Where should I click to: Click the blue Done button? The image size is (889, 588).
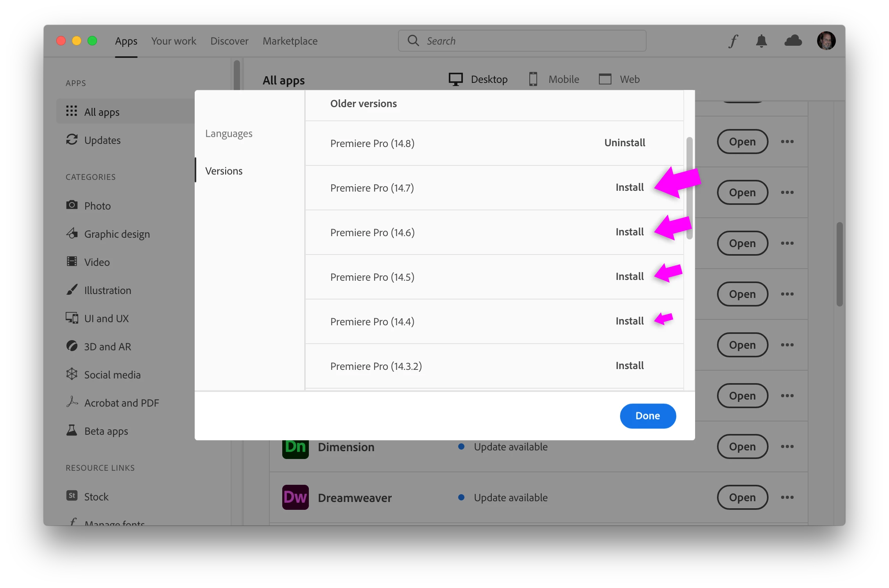click(x=648, y=416)
